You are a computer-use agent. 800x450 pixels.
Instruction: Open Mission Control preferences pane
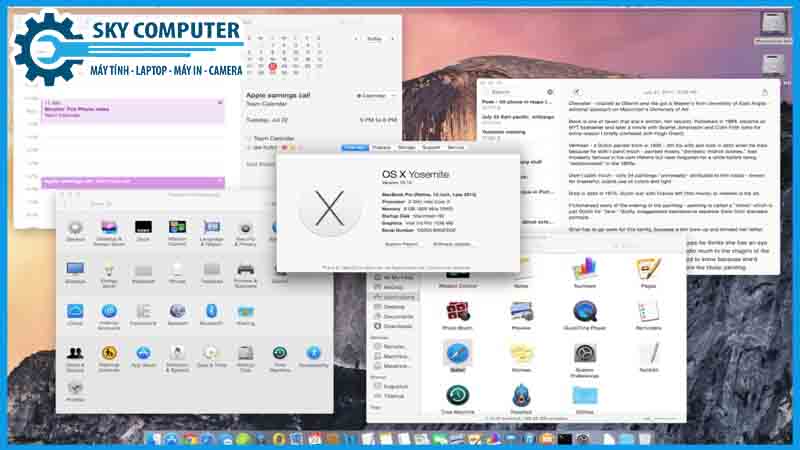tap(177, 232)
